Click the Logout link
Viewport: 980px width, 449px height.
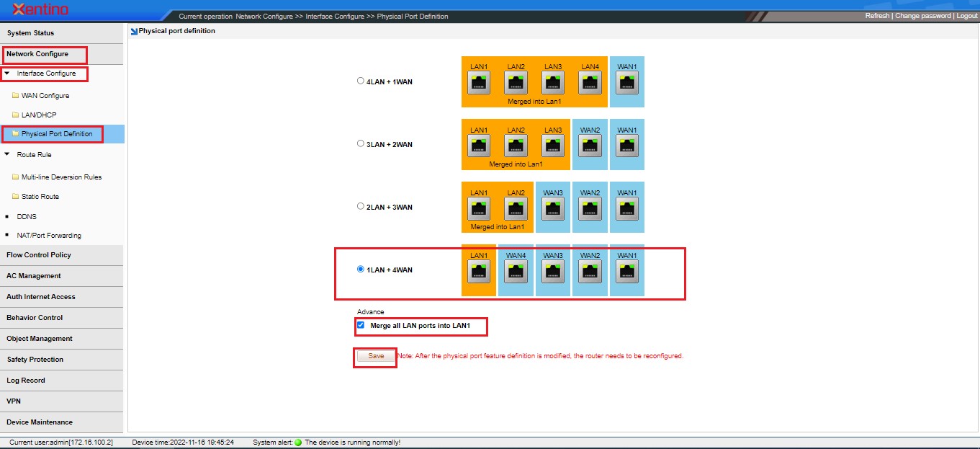pyautogui.click(x=966, y=16)
